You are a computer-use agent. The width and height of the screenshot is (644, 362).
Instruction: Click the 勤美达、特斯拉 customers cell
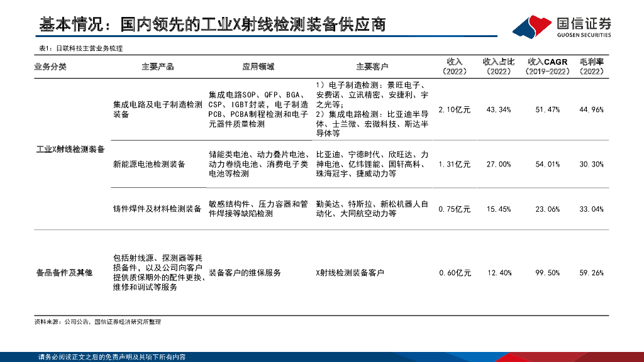point(372,209)
